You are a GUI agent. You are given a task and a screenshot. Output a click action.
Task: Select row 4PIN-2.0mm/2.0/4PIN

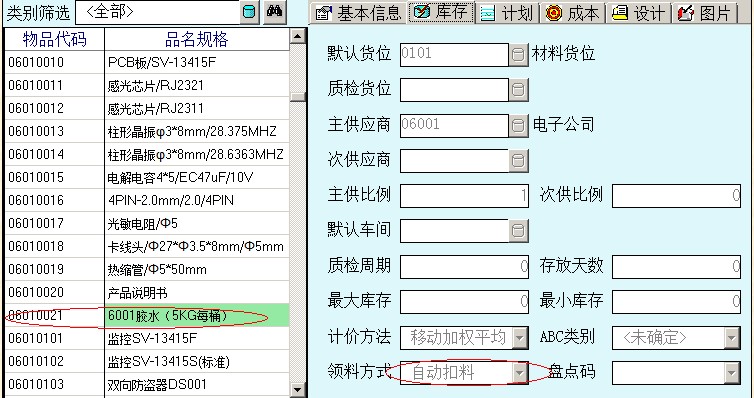click(x=147, y=200)
